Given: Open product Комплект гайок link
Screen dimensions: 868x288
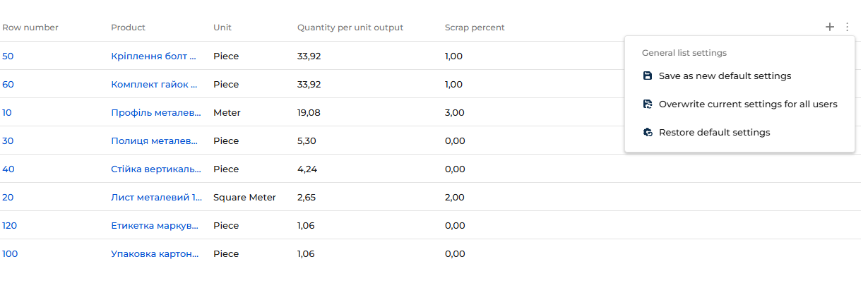Looking at the screenshot, I should click(153, 84).
